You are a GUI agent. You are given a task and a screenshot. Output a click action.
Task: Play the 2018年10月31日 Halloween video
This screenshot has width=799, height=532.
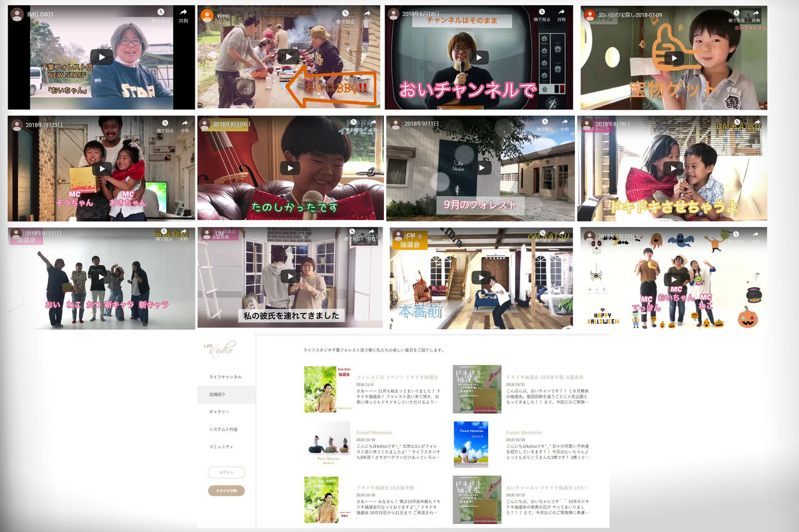(x=674, y=278)
